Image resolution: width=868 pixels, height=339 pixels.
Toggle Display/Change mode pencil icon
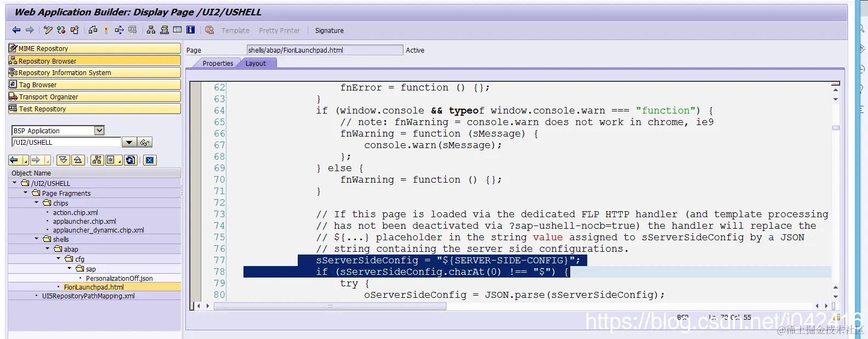pyautogui.click(x=48, y=30)
